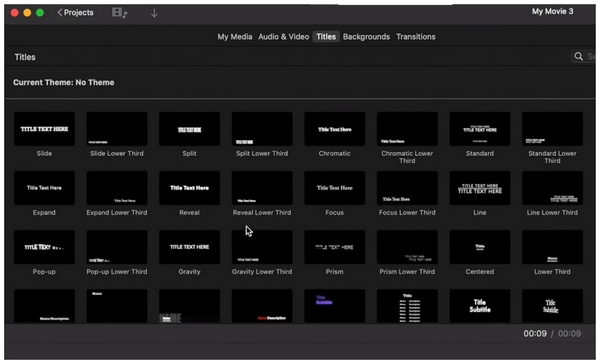The height and width of the screenshot is (364, 600).
Task: Select the Line Lower Third title
Action: point(552,188)
